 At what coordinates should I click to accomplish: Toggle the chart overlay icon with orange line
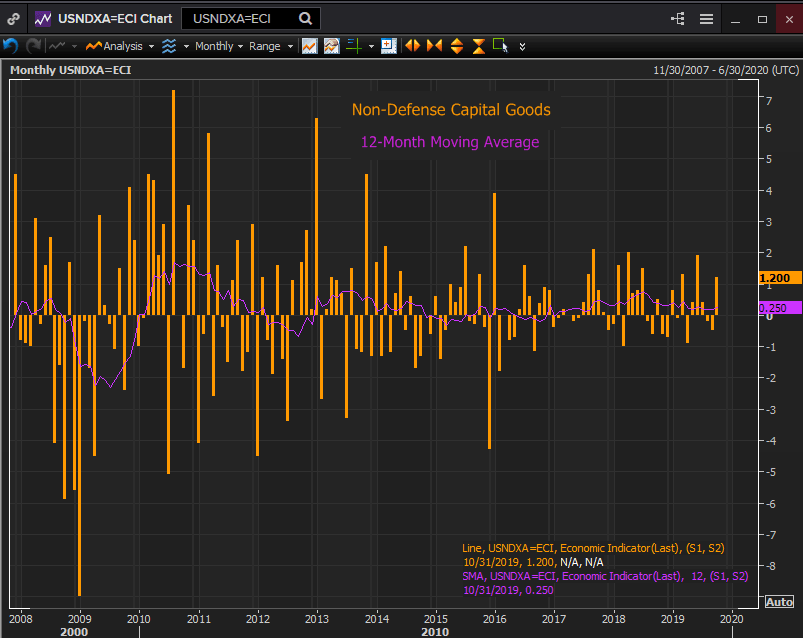(331, 46)
